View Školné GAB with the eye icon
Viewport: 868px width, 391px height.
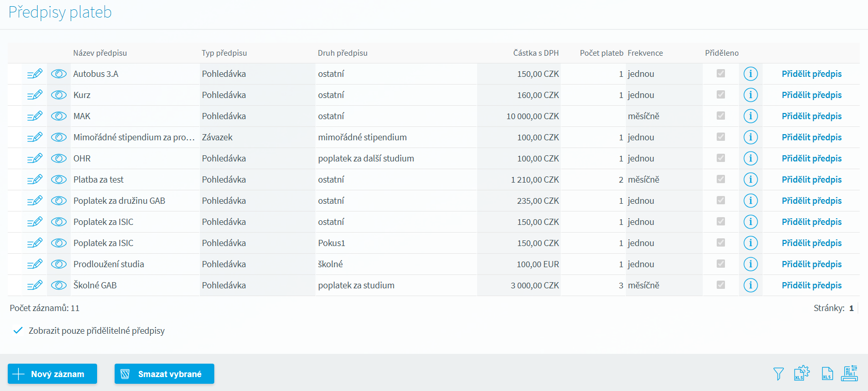pos(59,285)
